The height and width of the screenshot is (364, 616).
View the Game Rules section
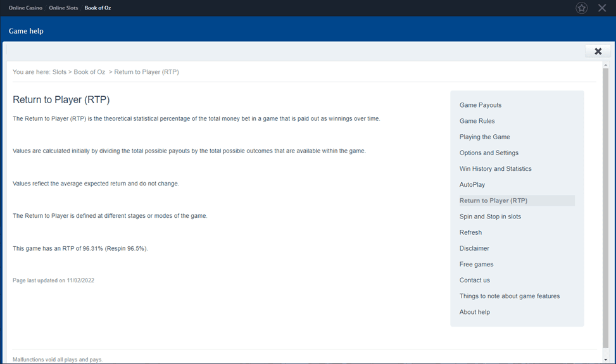(x=477, y=121)
